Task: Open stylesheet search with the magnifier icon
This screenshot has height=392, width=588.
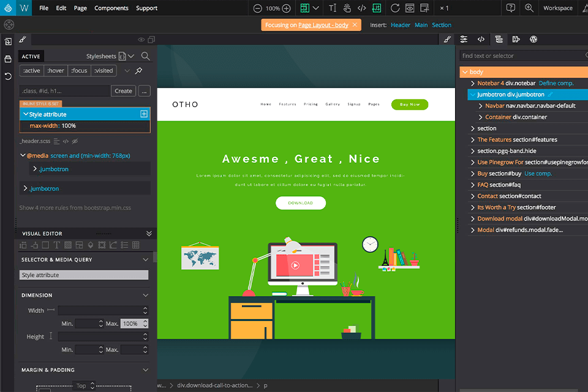Action: coord(145,56)
